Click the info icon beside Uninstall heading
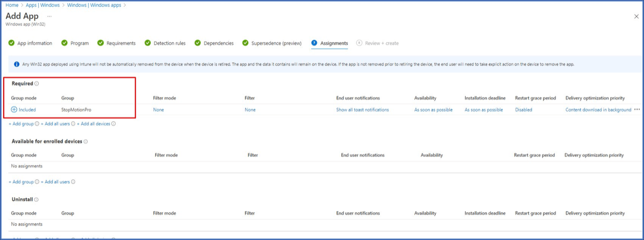644x240 pixels. click(37, 200)
